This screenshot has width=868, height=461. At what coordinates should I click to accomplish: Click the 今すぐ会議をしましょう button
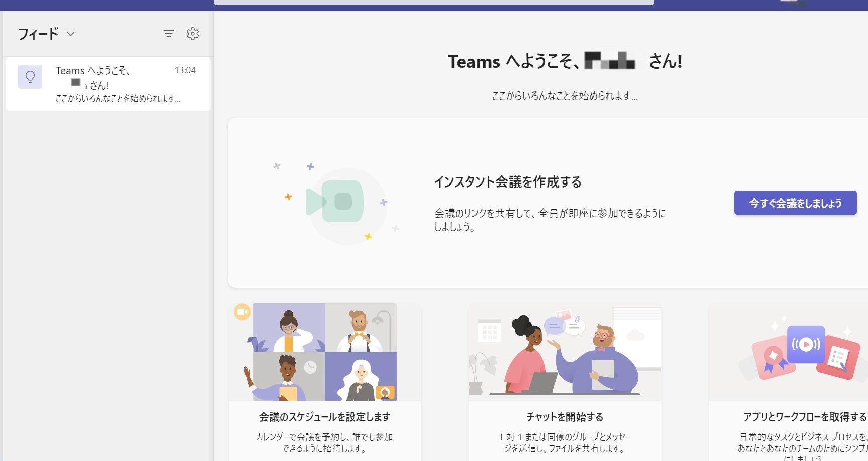pyautogui.click(x=796, y=203)
